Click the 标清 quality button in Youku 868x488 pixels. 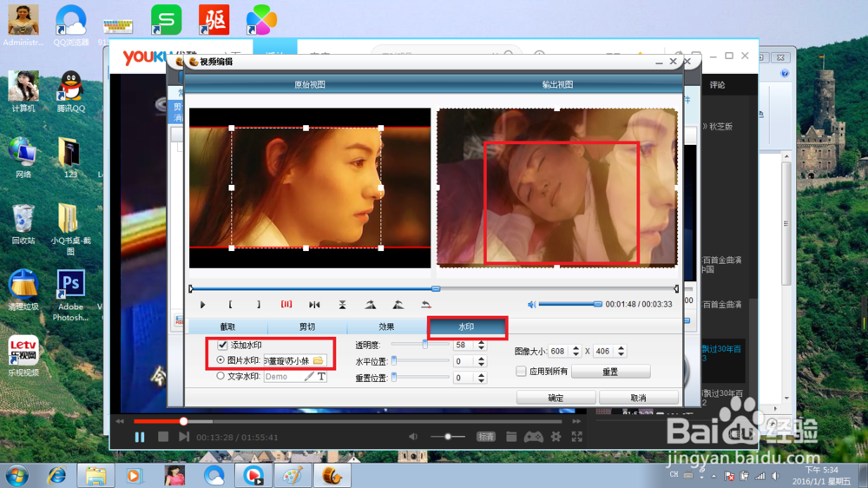pyautogui.click(x=486, y=437)
